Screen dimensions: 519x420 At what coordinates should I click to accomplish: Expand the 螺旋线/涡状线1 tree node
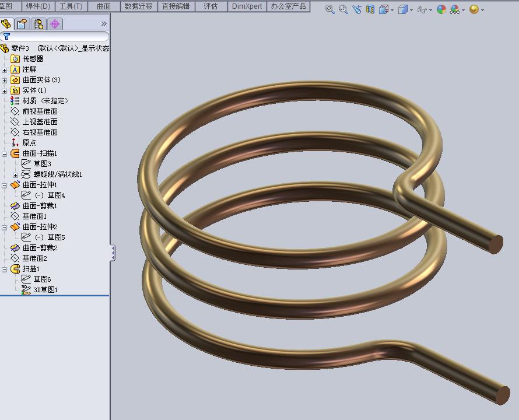(16, 174)
